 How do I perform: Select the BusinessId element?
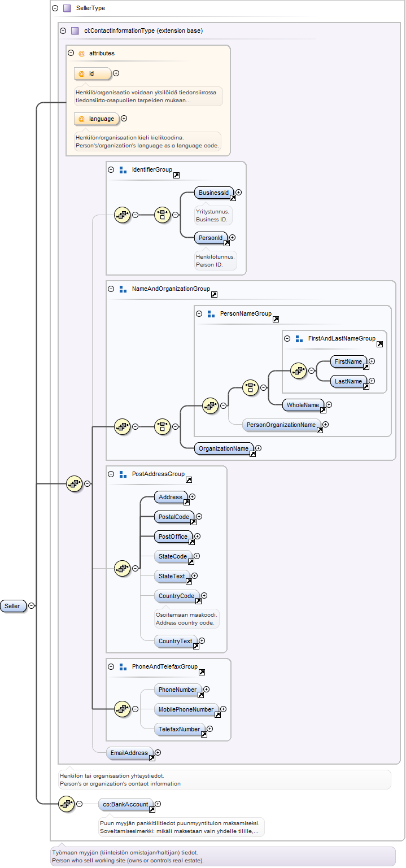[x=214, y=193]
